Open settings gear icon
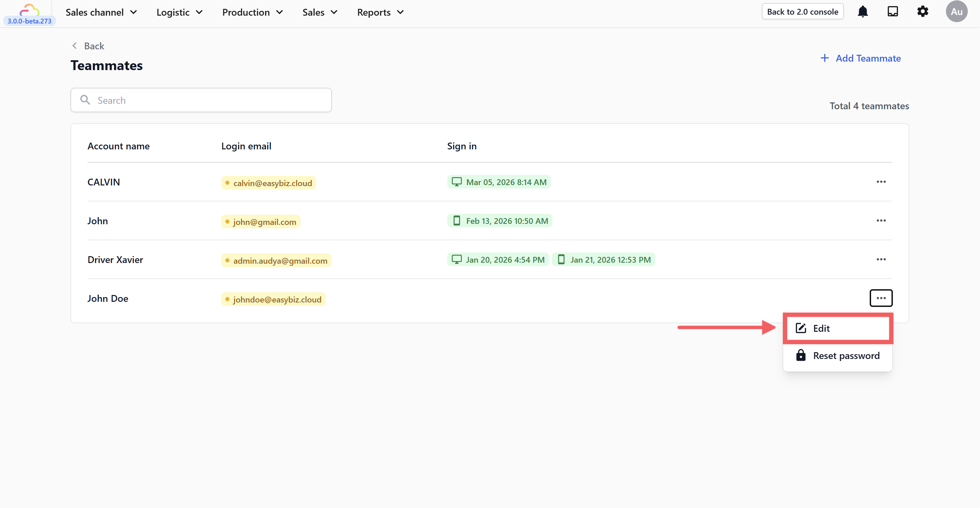This screenshot has height=508, width=980. tap(922, 12)
